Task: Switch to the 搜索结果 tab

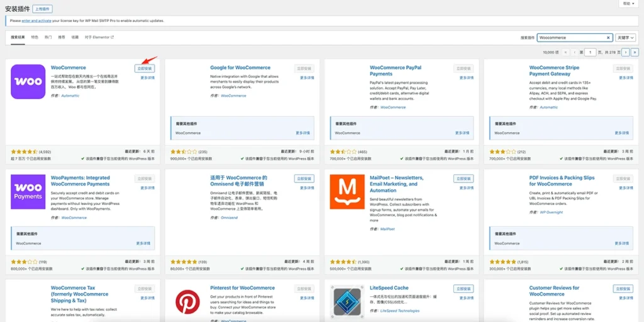Action: 18,37
